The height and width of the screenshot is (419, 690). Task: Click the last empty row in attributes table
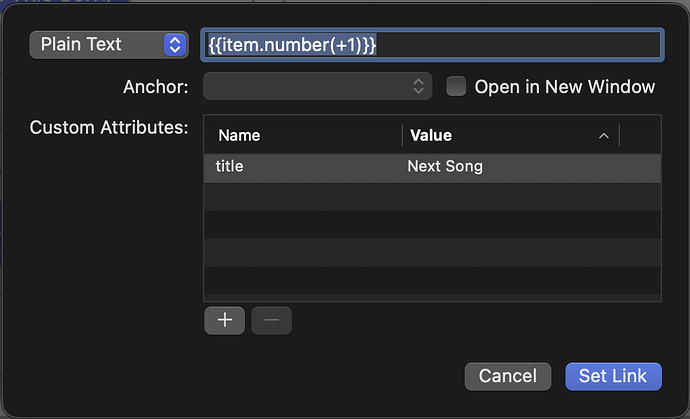click(432, 280)
